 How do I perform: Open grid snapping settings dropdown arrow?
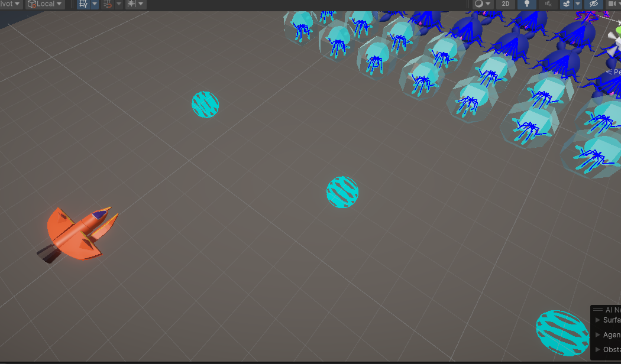click(95, 4)
